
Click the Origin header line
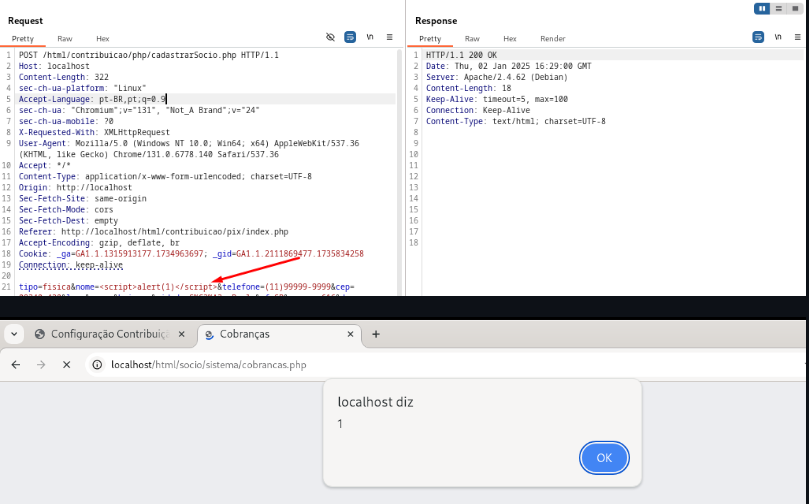point(75,188)
